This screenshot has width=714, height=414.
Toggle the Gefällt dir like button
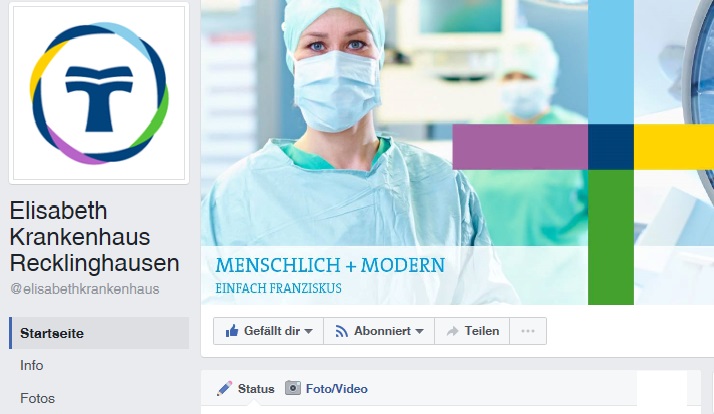coord(269,331)
